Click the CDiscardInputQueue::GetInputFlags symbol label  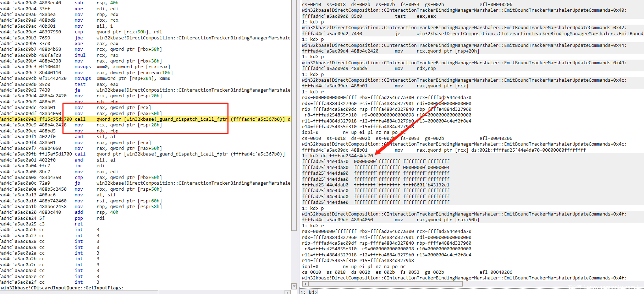pos(62,288)
